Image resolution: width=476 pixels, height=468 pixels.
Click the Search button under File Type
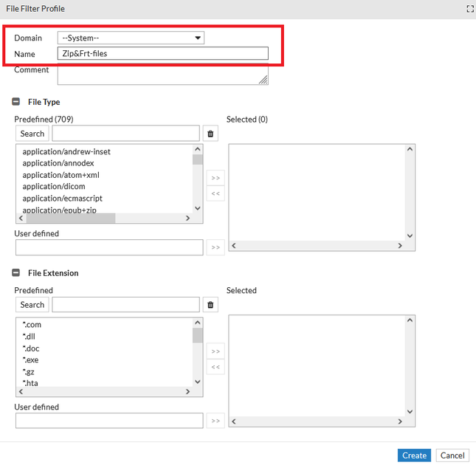tap(32, 134)
